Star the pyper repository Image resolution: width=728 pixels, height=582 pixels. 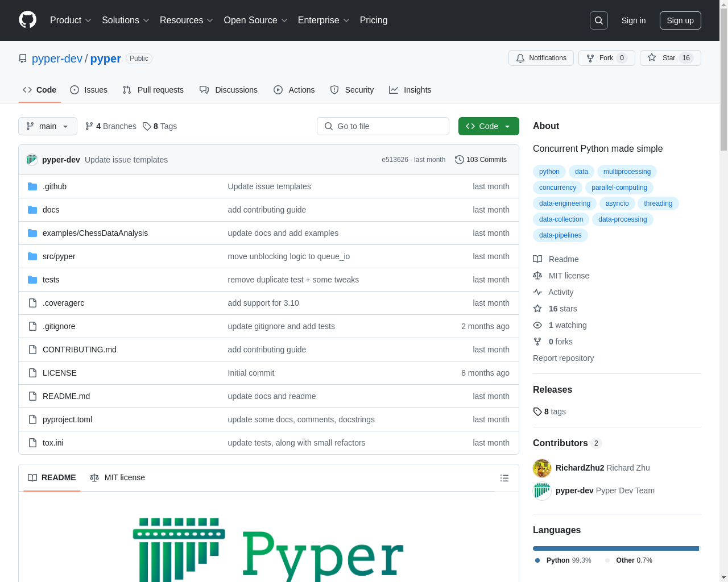coord(670,58)
